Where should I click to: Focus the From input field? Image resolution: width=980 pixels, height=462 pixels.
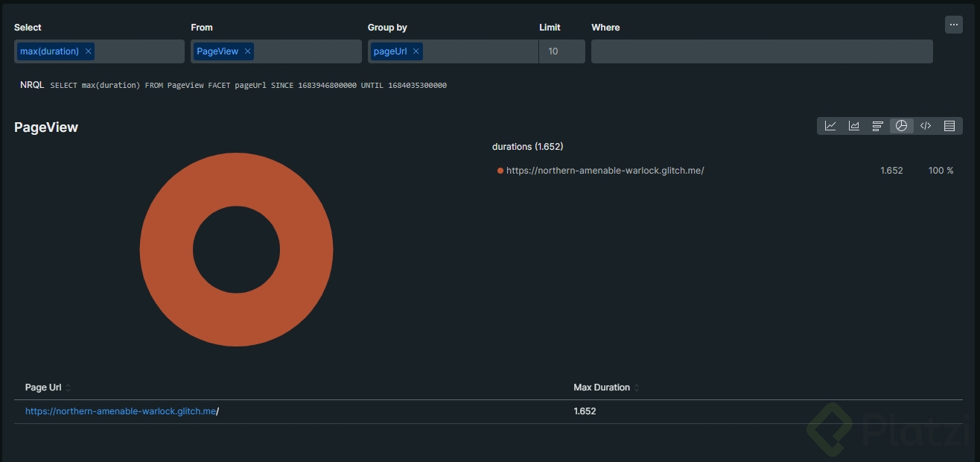pos(276,51)
